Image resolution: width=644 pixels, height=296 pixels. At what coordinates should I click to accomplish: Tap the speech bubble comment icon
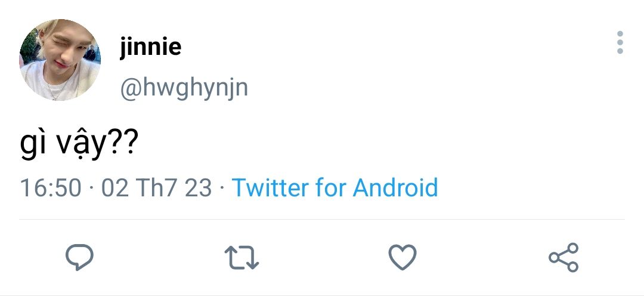point(79,257)
